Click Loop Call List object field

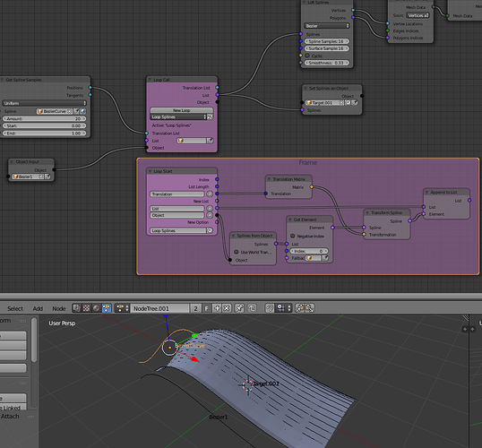[192, 141]
